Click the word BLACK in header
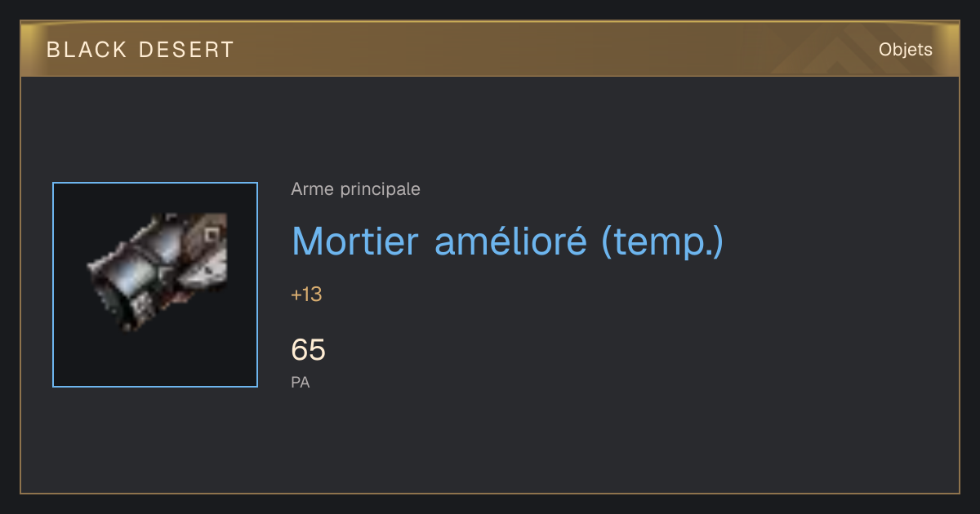The height and width of the screenshot is (514, 980). pos(87,50)
